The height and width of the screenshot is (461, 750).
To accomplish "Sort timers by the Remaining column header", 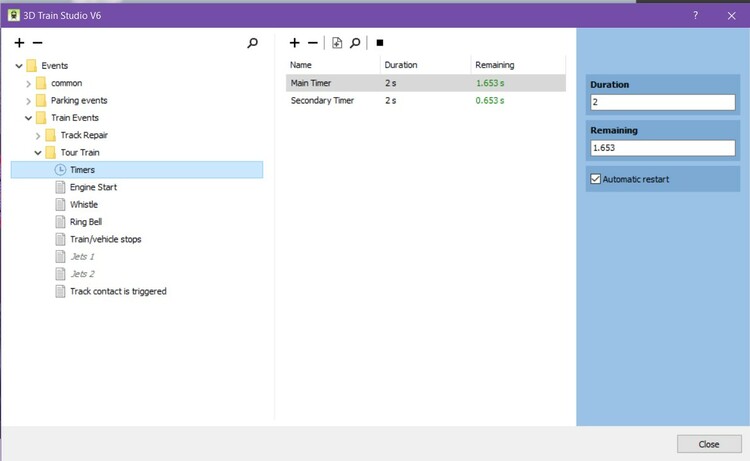I will 495,65.
